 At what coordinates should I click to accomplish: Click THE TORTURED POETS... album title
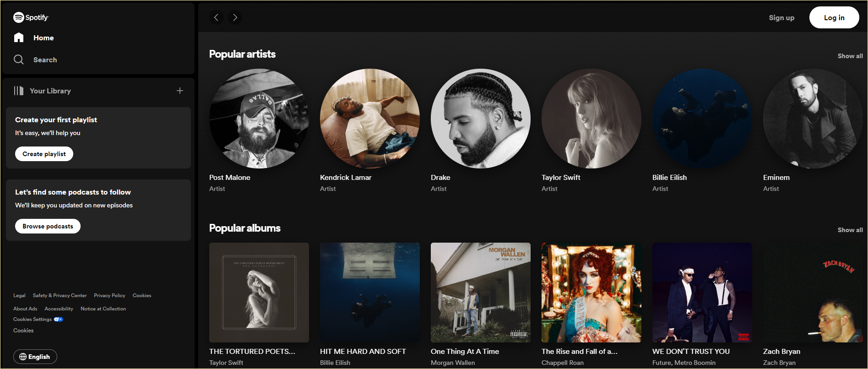click(x=252, y=352)
